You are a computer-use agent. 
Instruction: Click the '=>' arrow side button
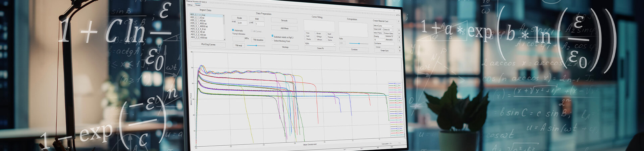399,30
